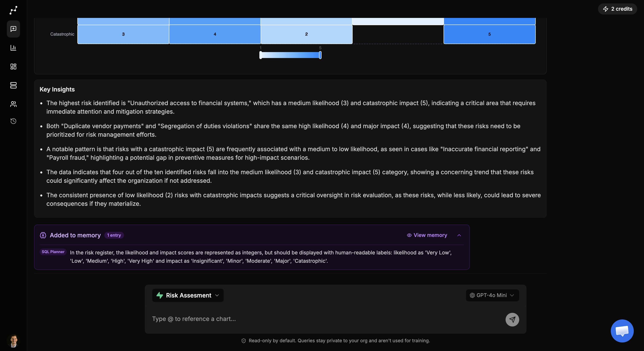Open the GPT-4o Mini model dropdown
644x351 pixels.
[x=492, y=295]
